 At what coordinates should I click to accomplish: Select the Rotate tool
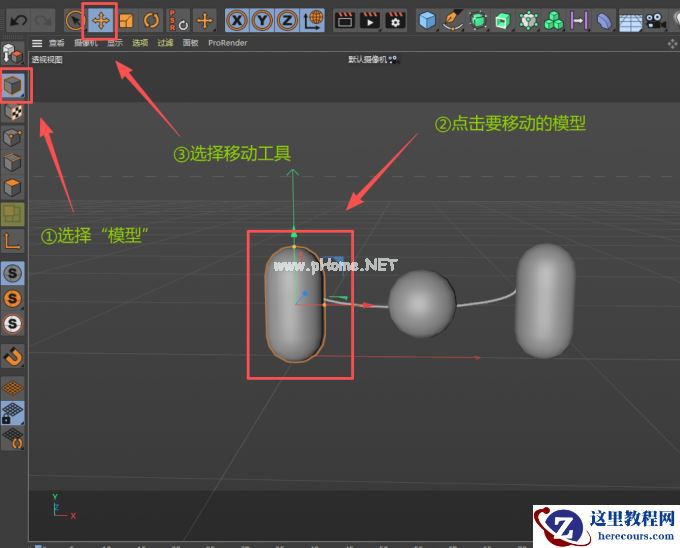151,20
